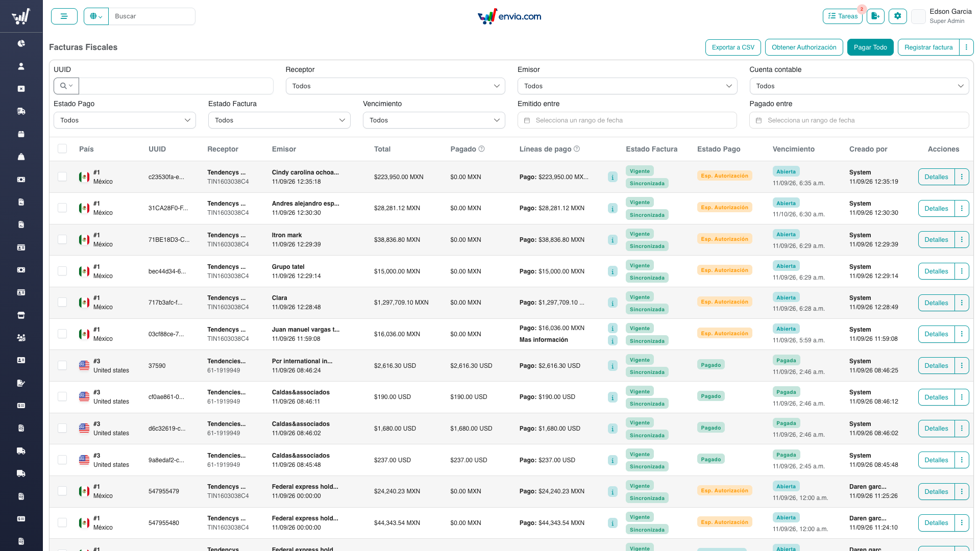Toggle the select-all checkbox in table header

[62, 148]
